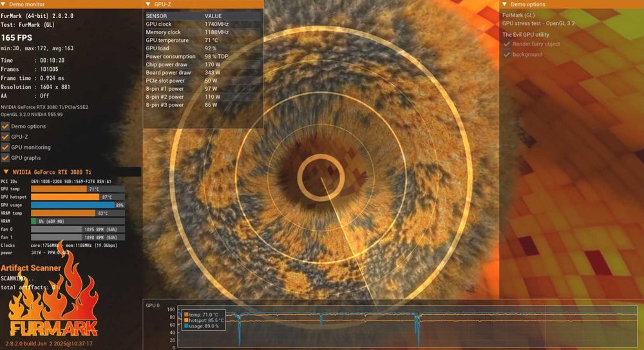Click The Evil GPU utility text
Image resolution: width=644 pixels, height=350 pixels.
526,35
